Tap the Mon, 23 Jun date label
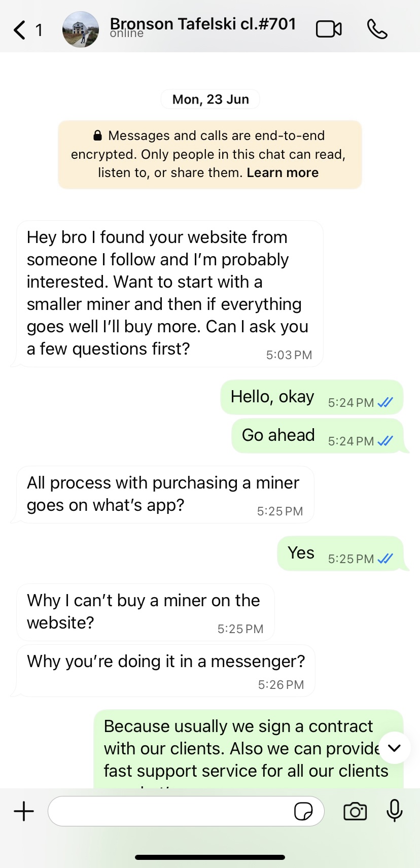The image size is (420, 868). [x=211, y=99]
